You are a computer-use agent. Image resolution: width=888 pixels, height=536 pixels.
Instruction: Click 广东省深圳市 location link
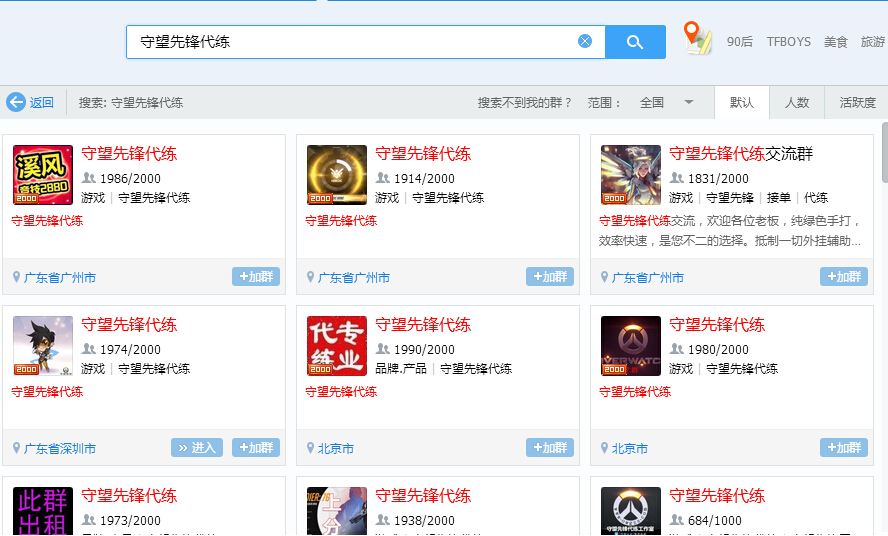tap(59, 449)
